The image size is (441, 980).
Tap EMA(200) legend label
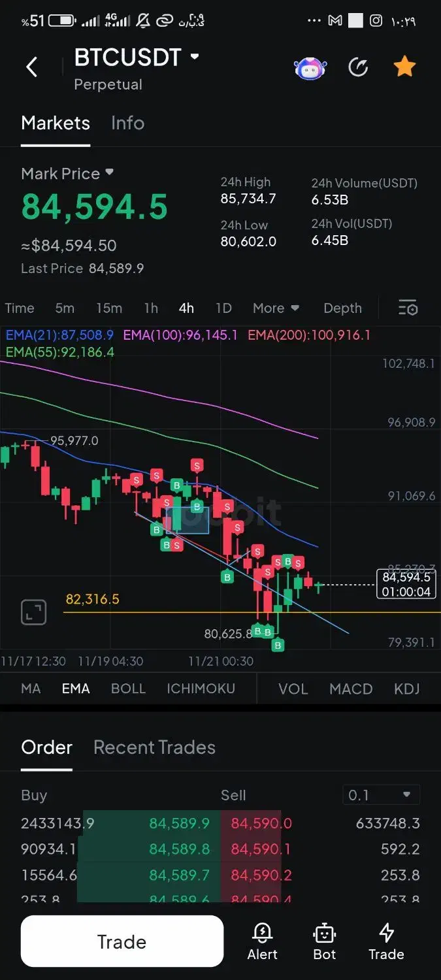click(309, 335)
